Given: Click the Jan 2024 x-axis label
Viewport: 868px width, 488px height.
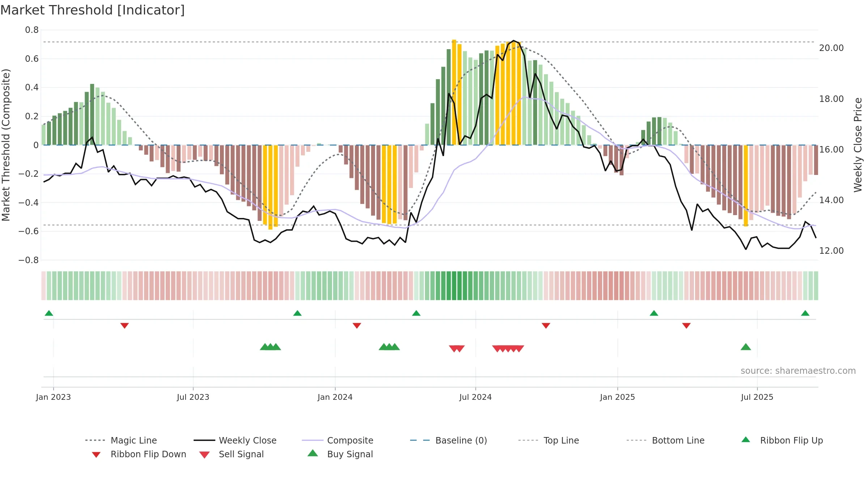Looking at the screenshot, I should tap(335, 397).
